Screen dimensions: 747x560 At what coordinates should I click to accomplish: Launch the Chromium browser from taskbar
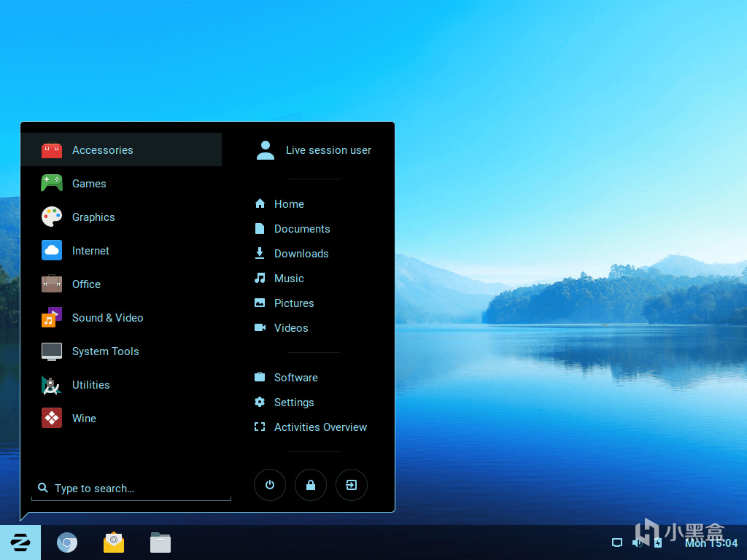[67, 542]
